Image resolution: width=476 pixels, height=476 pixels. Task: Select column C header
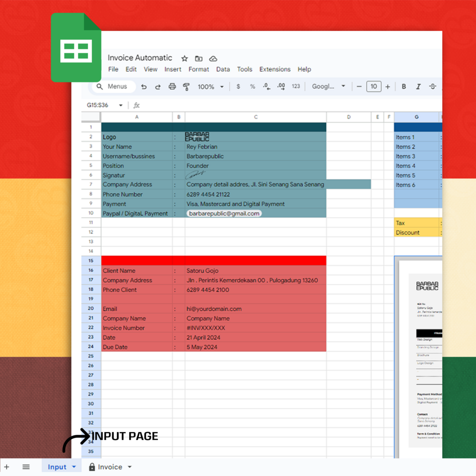pos(256,117)
